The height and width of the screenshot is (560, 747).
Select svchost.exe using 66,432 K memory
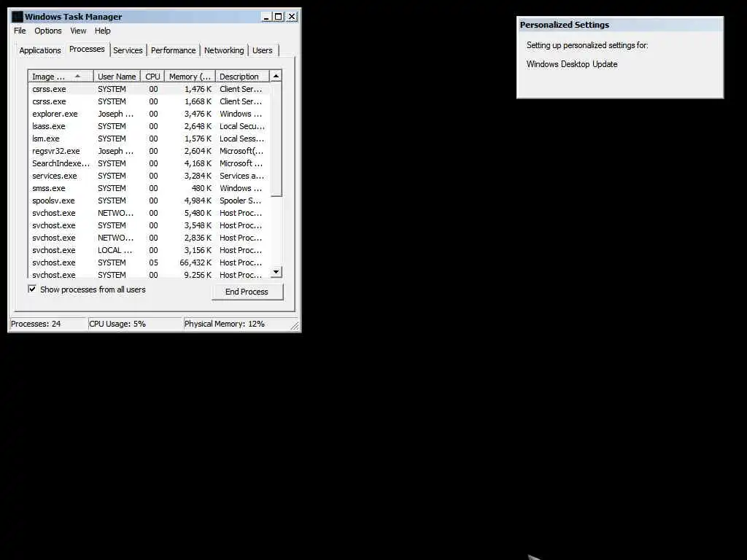point(149,262)
